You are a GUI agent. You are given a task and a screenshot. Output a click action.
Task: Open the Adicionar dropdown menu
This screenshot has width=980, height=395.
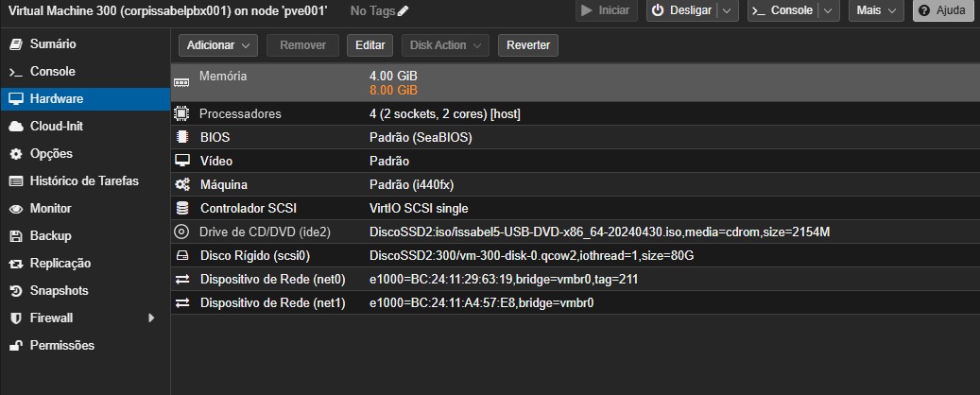pyautogui.click(x=217, y=45)
